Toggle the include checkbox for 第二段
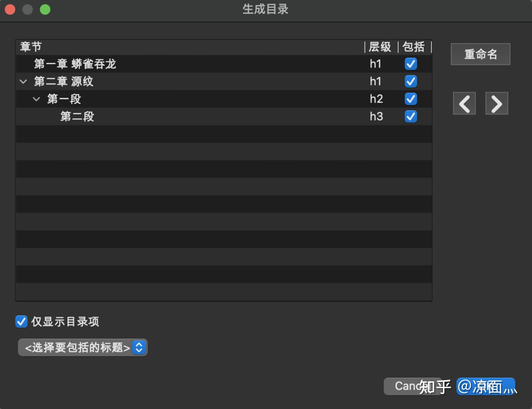The image size is (532, 409). [x=411, y=116]
